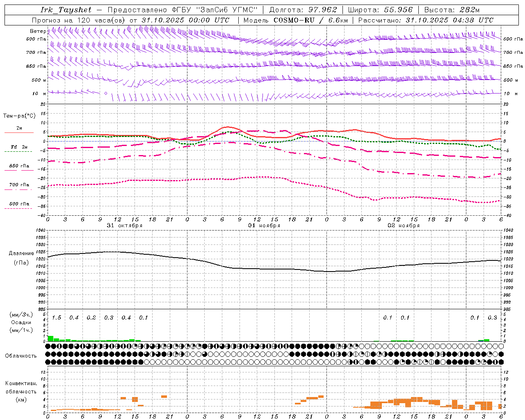Click the red line sample under 2м legend

click(x=19, y=132)
